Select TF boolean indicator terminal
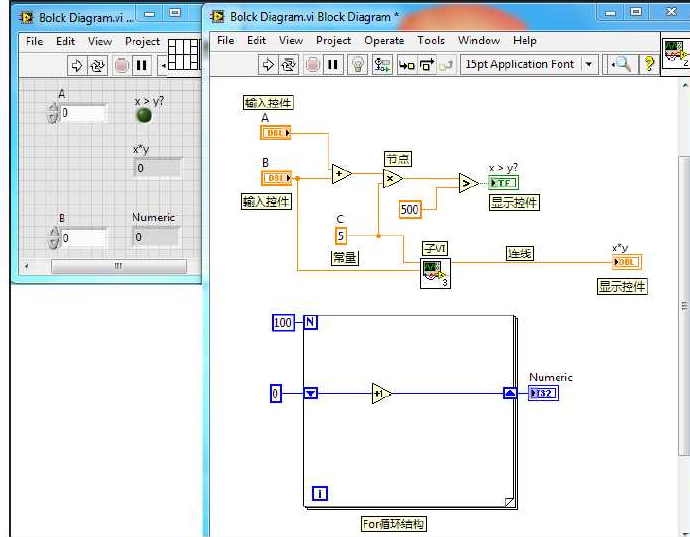 (x=504, y=183)
